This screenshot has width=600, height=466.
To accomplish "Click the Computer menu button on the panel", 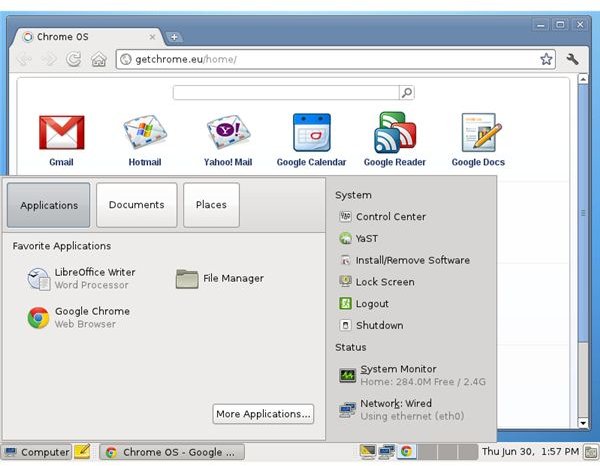I will pos(36,452).
